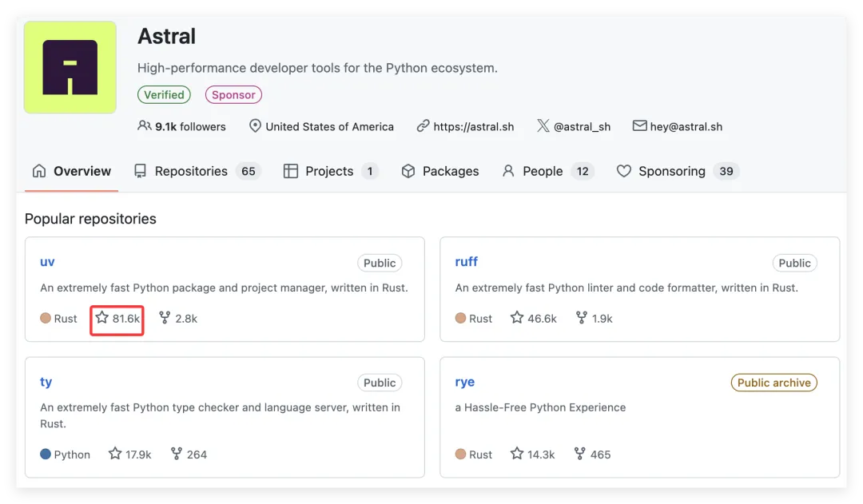Click the hey@astral.sh email link
The height and width of the screenshot is (504, 863).
686,126
